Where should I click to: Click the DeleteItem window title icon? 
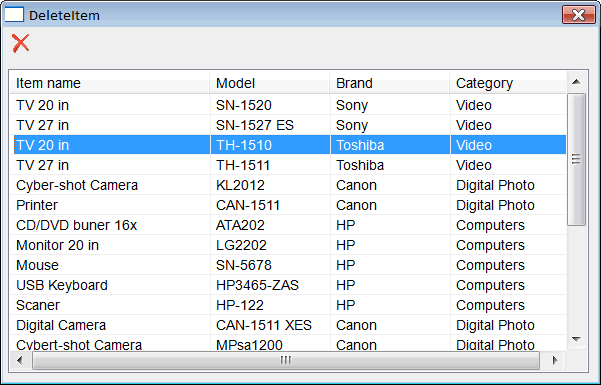pyautogui.click(x=14, y=15)
